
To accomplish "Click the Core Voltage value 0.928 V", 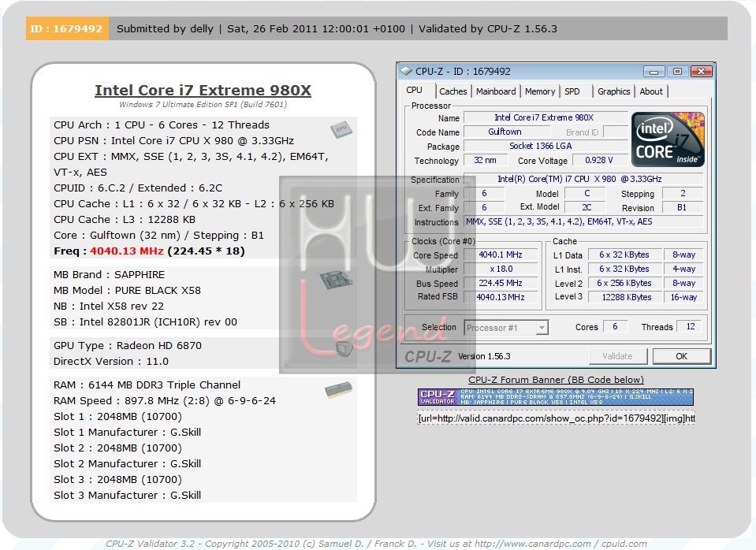I will coord(600,160).
